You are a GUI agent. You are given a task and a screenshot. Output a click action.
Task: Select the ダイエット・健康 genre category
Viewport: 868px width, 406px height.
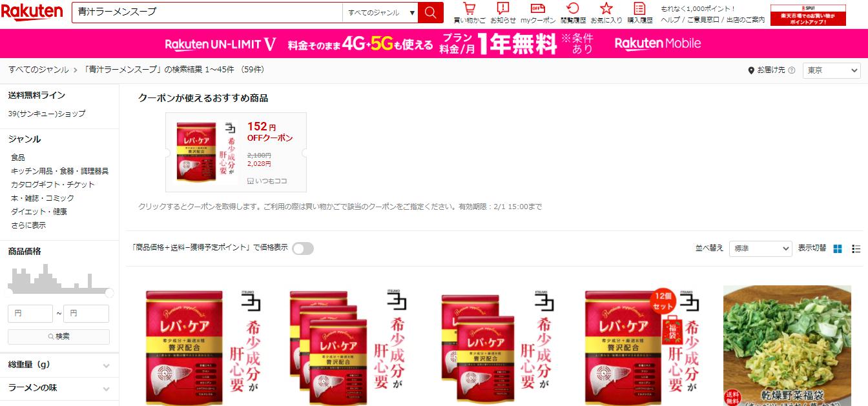pos(39,212)
